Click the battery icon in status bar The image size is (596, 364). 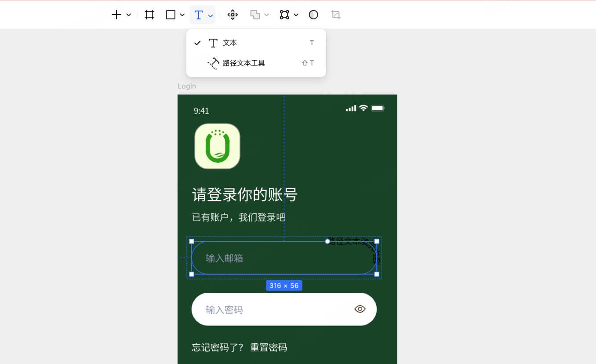pos(378,108)
